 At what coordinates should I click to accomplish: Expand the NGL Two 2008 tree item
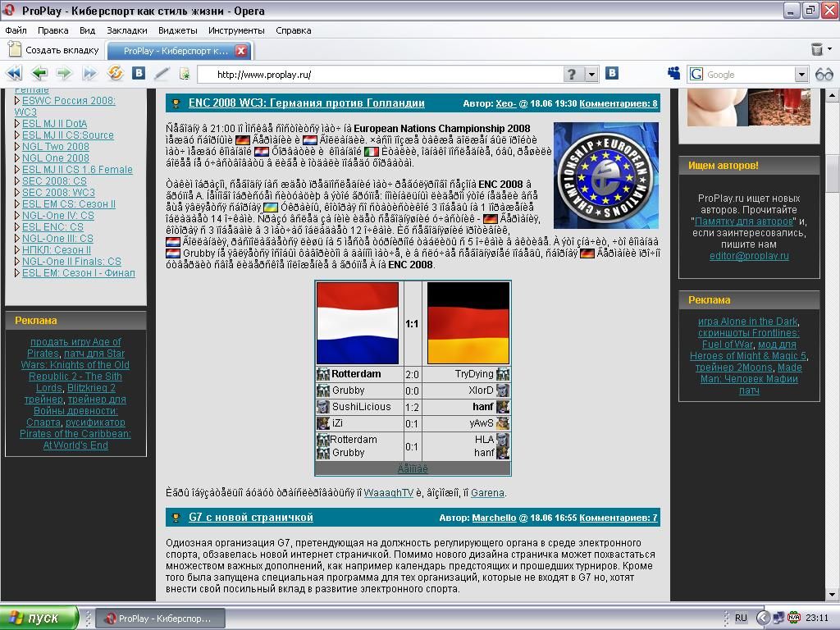pyautogui.click(x=17, y=147)
